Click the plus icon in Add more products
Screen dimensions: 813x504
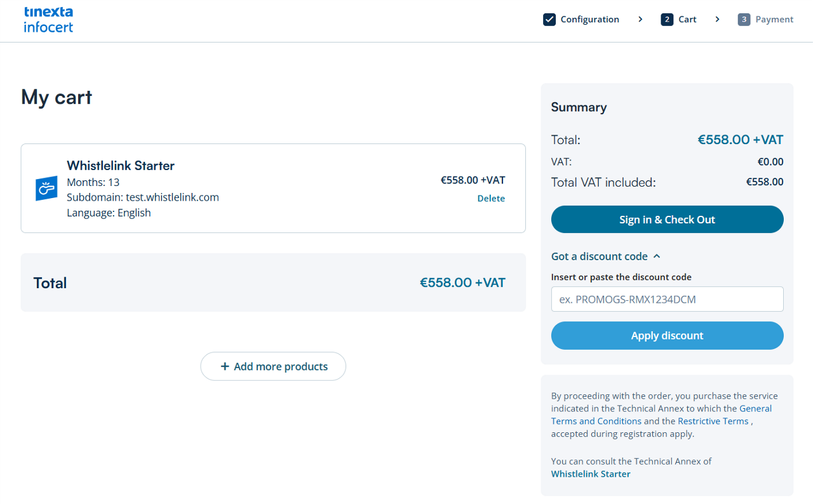[x=224, y=366]
